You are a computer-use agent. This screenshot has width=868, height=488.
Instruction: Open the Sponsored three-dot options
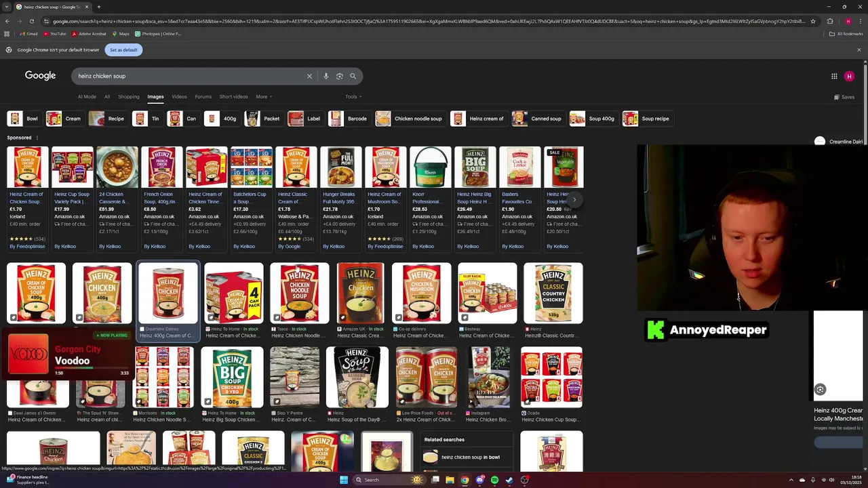point(37,138)
